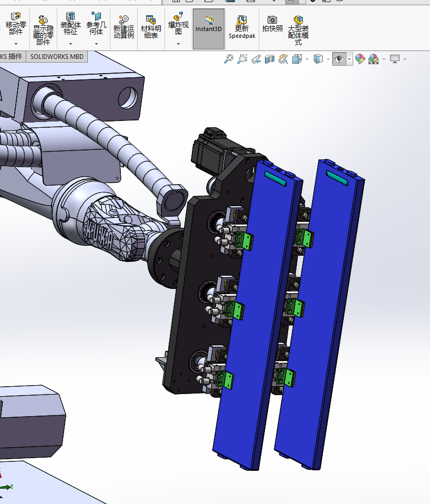This screenshot has width=430, height=504.
Task: Click the View Orientation cube icon
Action: point(297,59)
